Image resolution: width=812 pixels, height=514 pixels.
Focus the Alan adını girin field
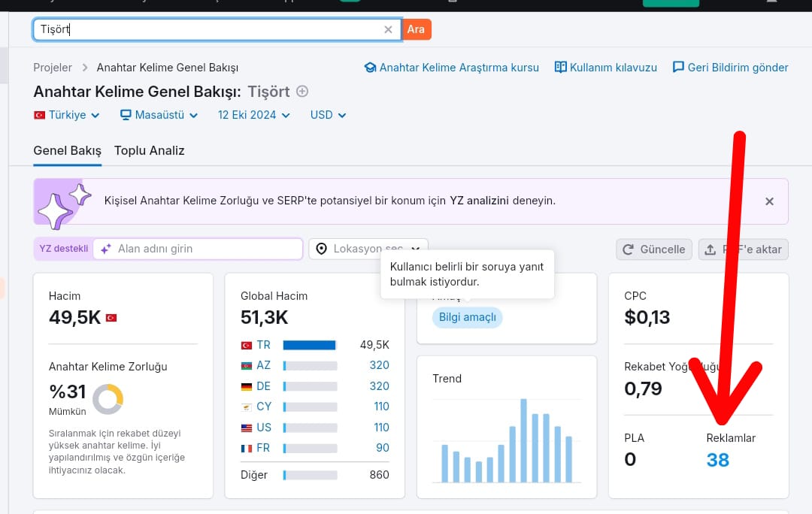[x=198, y=249]
